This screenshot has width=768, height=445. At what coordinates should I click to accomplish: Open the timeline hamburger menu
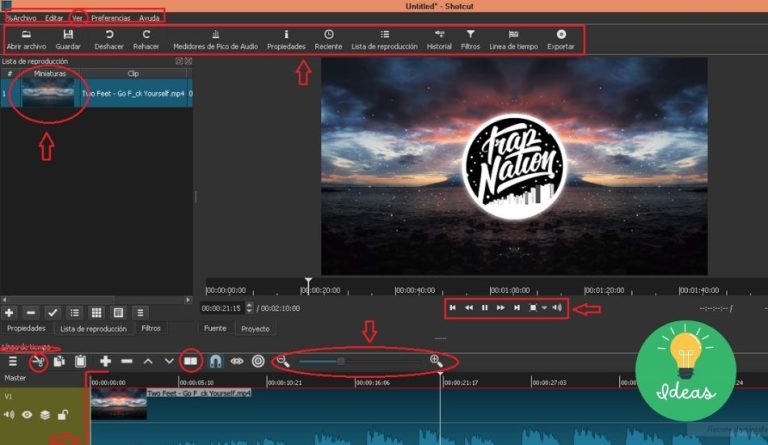(x=13, y=361)
